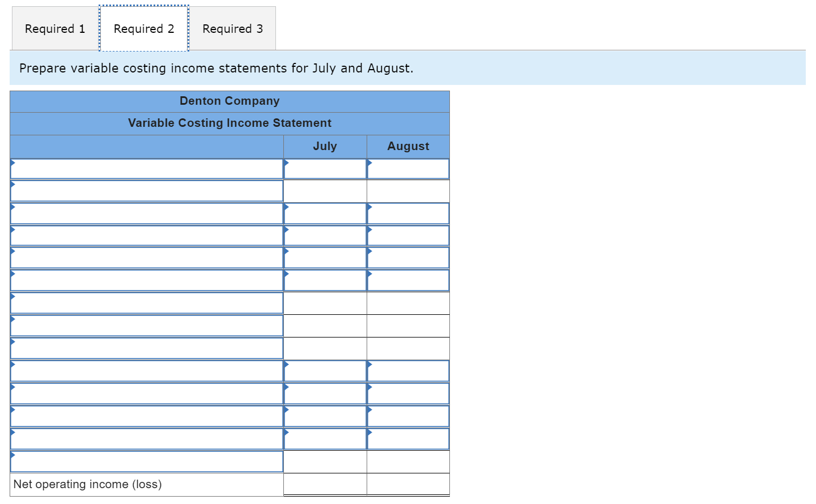
Task: Open the third row's label dropdown
Action: (147, 213)
